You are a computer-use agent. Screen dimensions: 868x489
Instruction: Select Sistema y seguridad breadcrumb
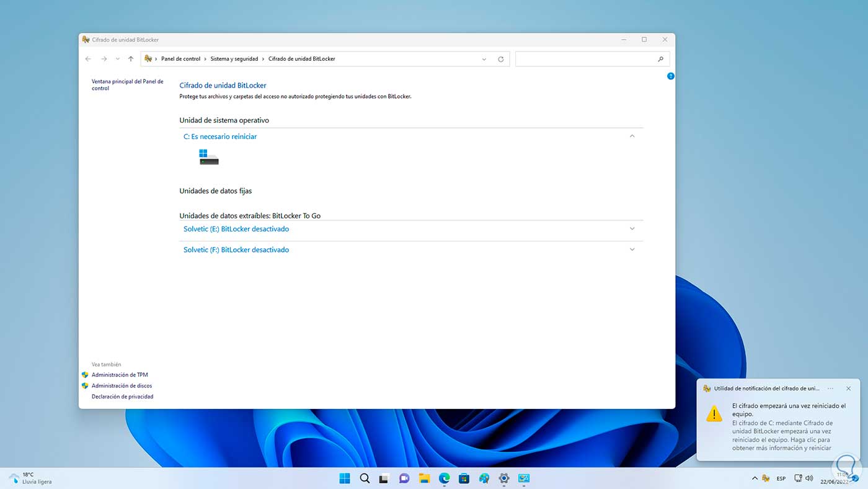coord(234,59)
